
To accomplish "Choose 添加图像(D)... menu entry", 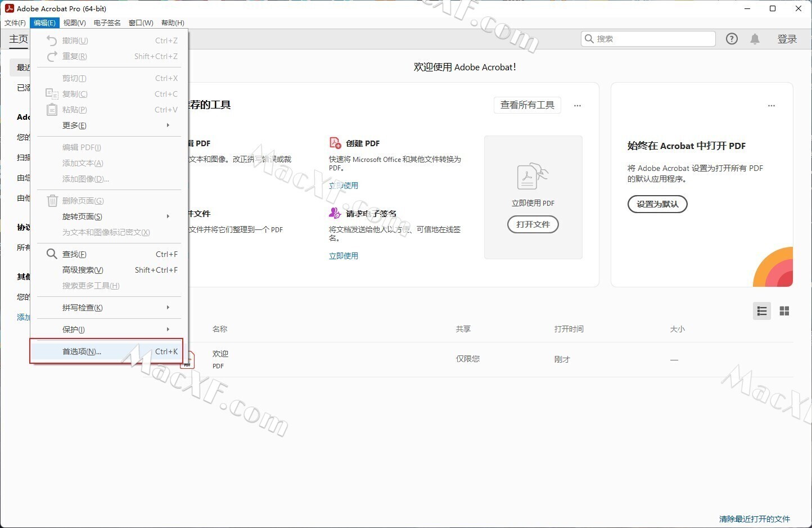I will (109, 179).
